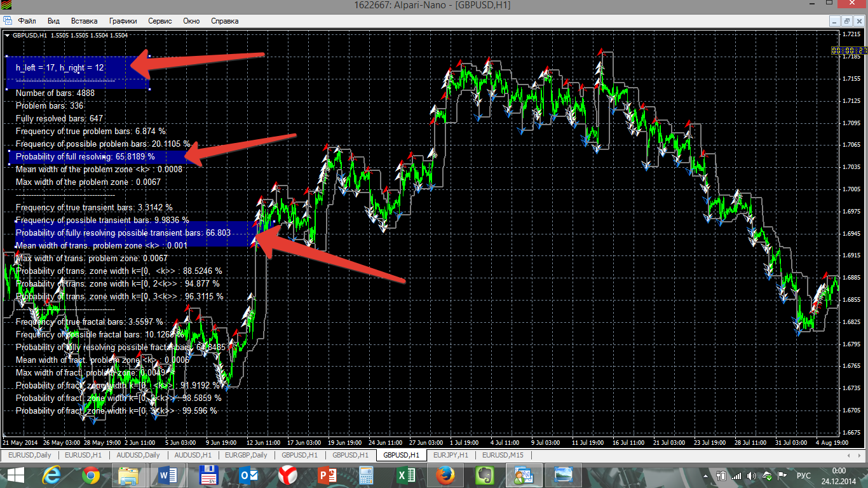Select 'Max width of the problem zone : 0.0067'

point(88,182)
